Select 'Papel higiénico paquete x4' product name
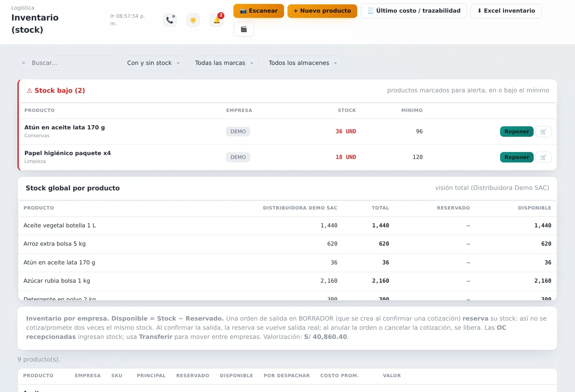 coord(68,153)
